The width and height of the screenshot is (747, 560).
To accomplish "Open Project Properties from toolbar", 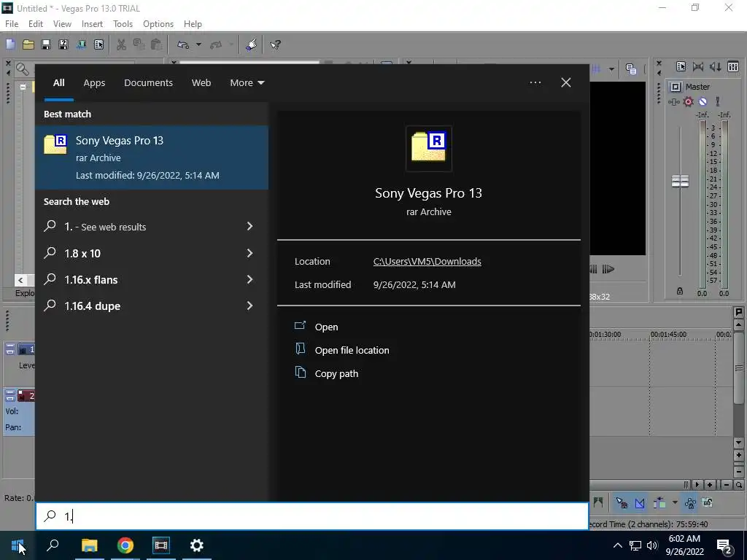I will [98, 44].
